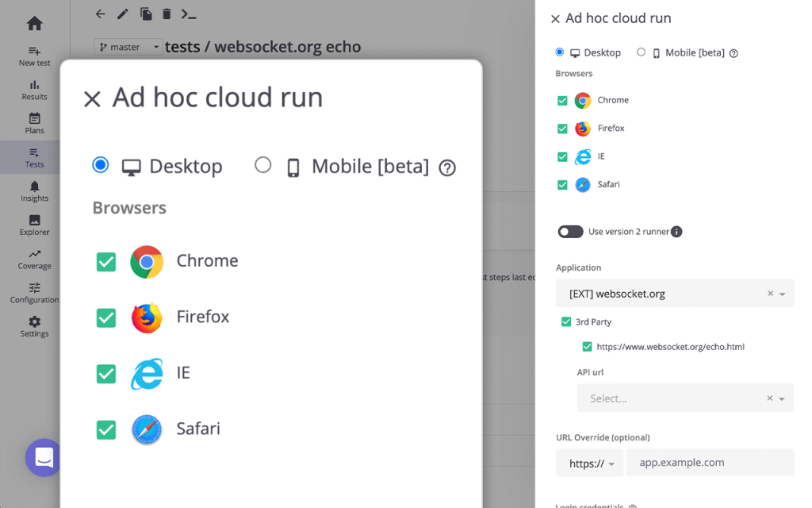Viewport: 812px width, 508px height.
Task: Select Desktop radio in the right panel
Action: point(559,52)
